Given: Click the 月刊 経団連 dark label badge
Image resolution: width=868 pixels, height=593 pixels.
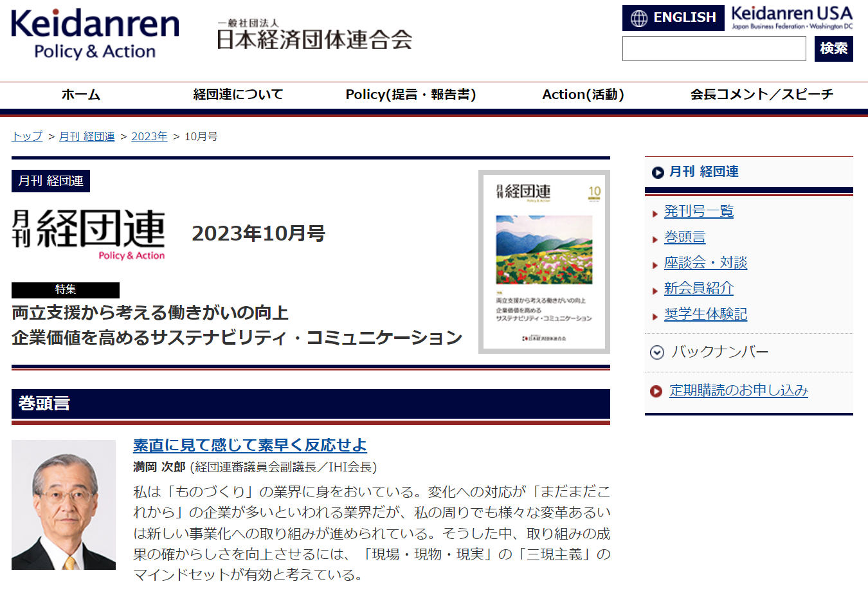Looking at the screenshot, I should tap(51, 181).
